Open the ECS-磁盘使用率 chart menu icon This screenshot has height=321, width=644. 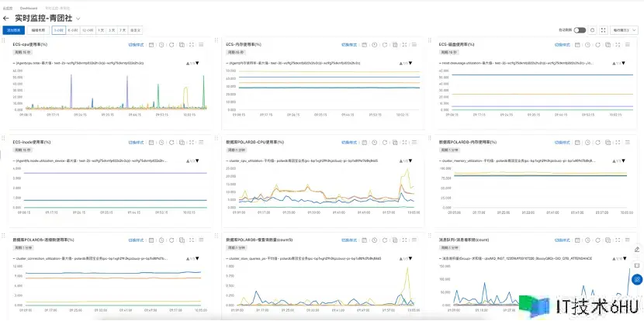(625, 45)
